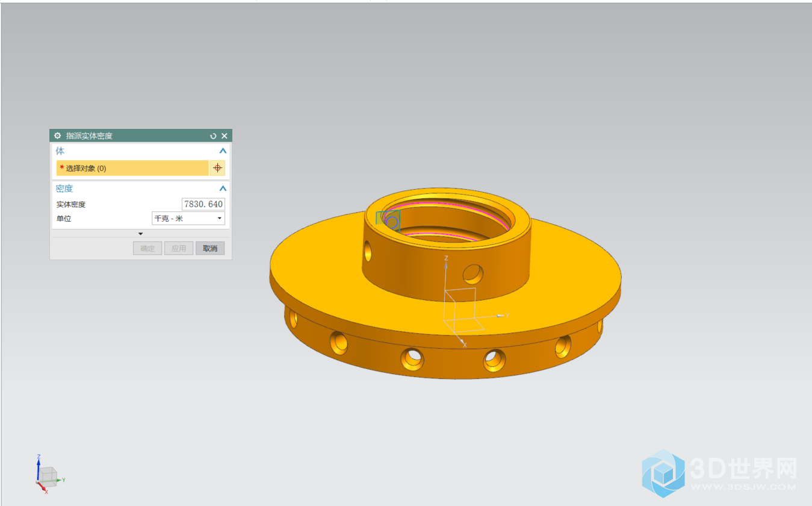The image size is (812, 506).
Task: Close the 指派实体密度 dialog
Action: click(225, 136)
